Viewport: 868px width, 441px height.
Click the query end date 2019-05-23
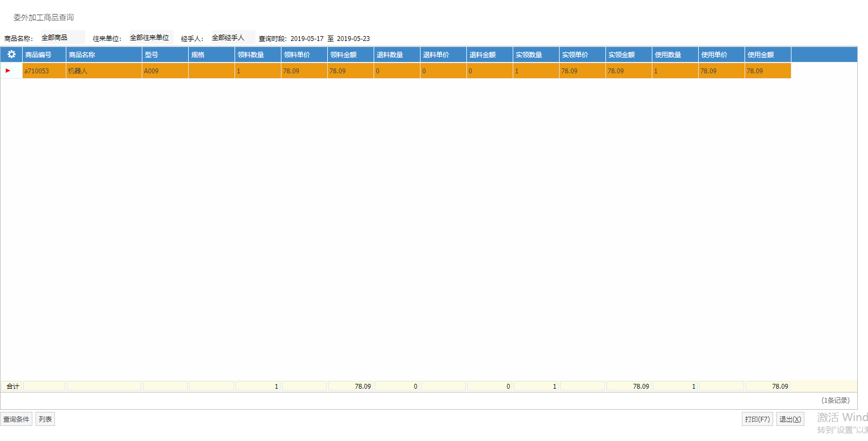tap(353, 38)
